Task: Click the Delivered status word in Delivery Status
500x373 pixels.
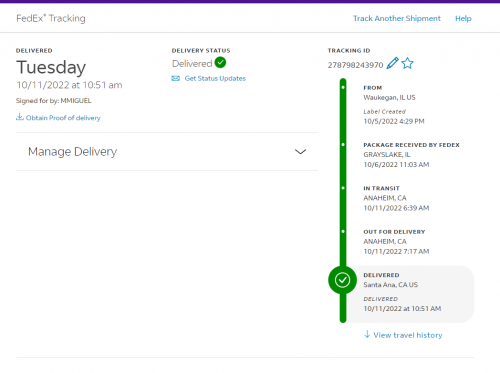Action: tap(192, 63)
